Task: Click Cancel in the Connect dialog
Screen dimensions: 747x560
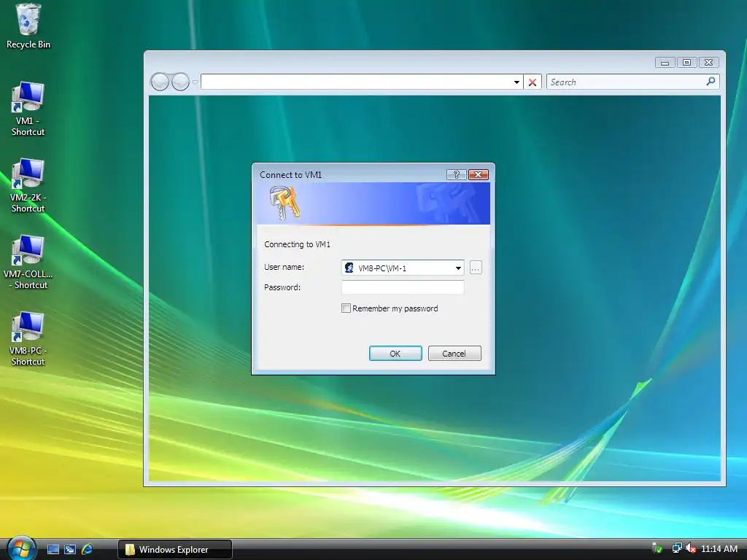Action: point(454,354)
